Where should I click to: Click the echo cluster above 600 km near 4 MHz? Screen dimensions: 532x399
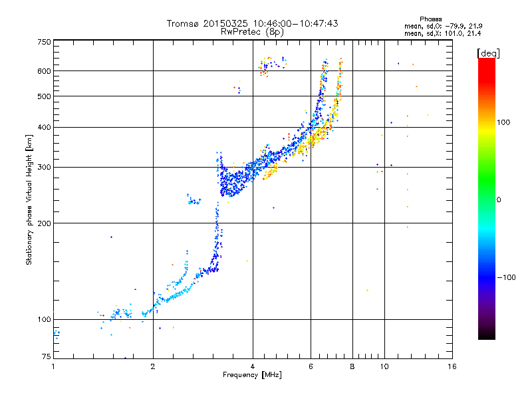[x=273, y=65]
